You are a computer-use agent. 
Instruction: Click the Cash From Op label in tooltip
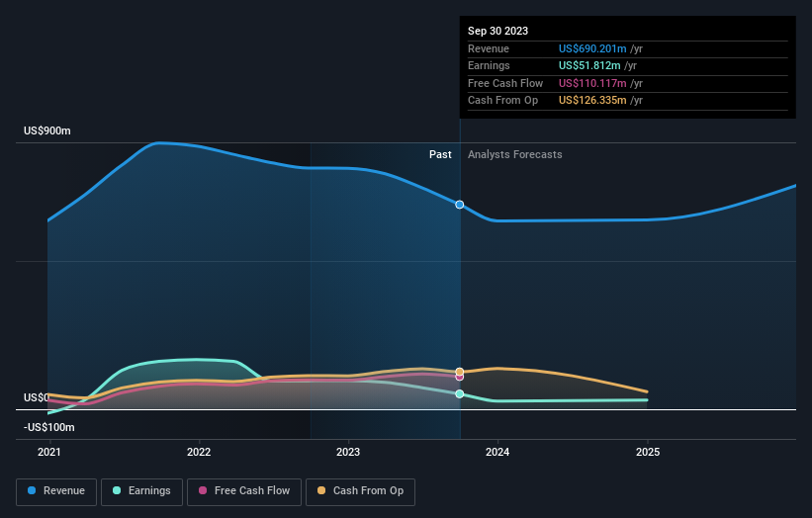point(502,101)
